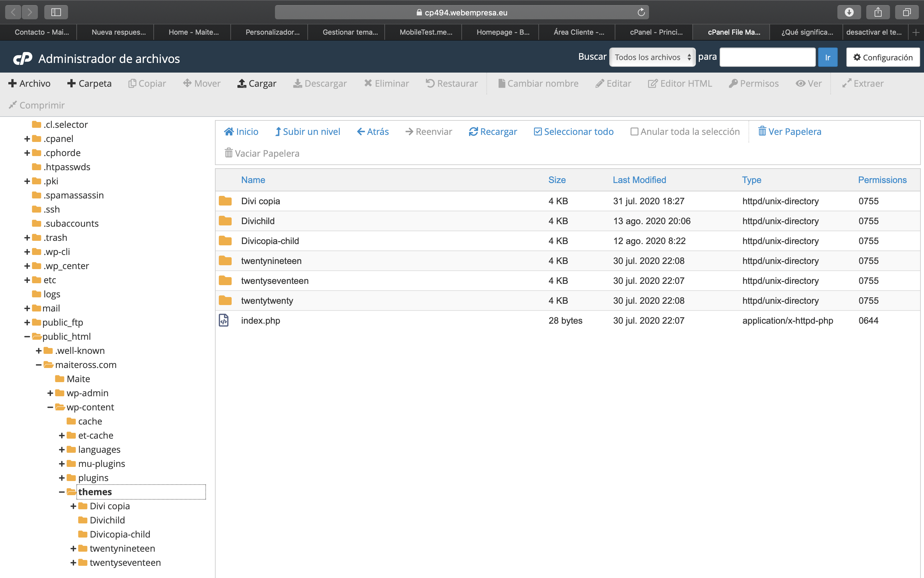924x578 pixels.
Task: Switch to the Contacto - Mai... tab
Action: (x=38, y=32)
